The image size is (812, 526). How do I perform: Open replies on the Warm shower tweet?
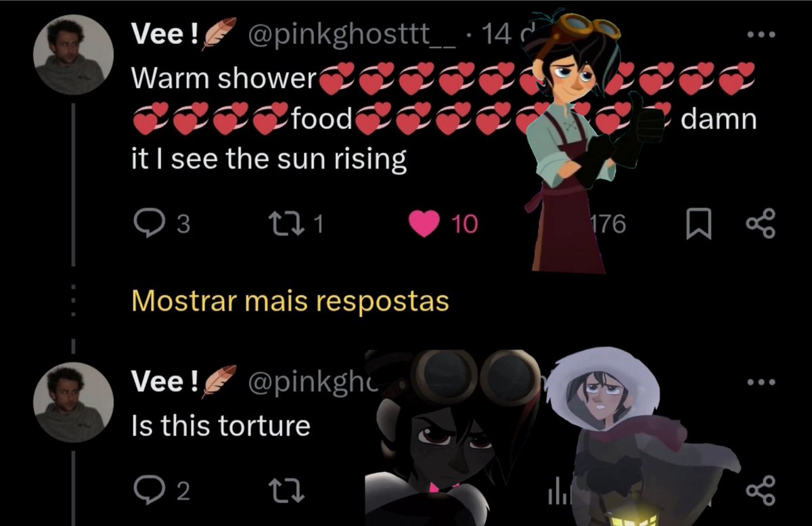pyautogui.click(x=161, y=224)
